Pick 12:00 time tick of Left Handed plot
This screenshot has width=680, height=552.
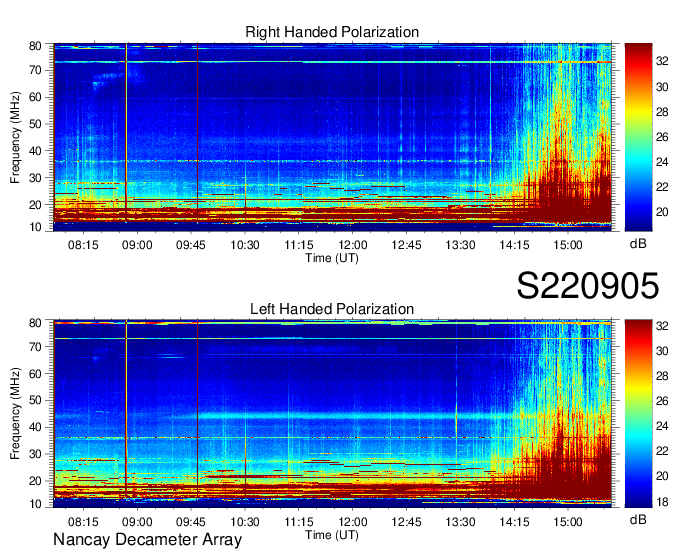pyautogui.click(x=353, y=521)
